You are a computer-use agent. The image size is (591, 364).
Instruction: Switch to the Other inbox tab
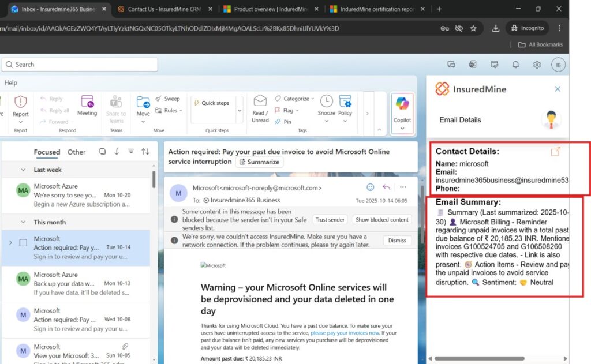coord(76,152)
